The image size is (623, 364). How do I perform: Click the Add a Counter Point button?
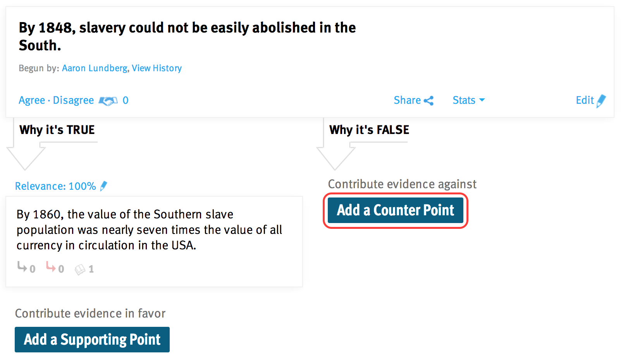tap(396, 210)
